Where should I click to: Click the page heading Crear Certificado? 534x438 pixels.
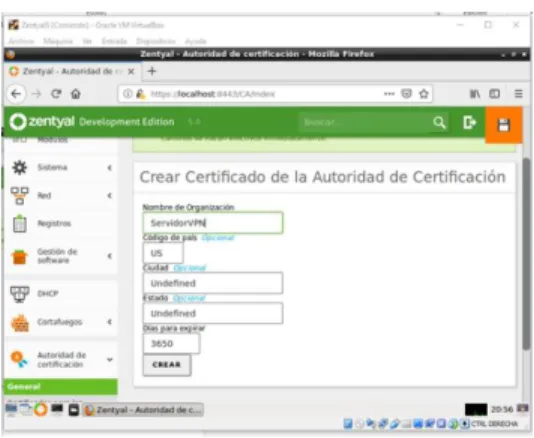323,177
